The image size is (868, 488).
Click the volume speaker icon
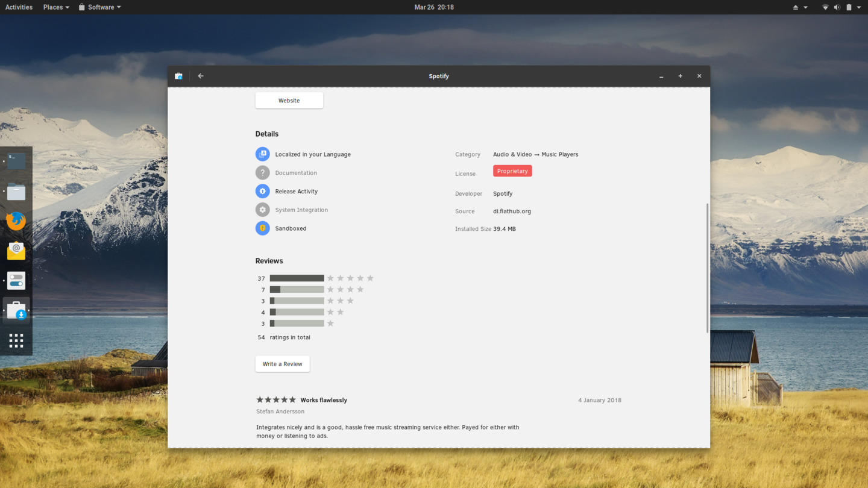click(x=837, y=7)
